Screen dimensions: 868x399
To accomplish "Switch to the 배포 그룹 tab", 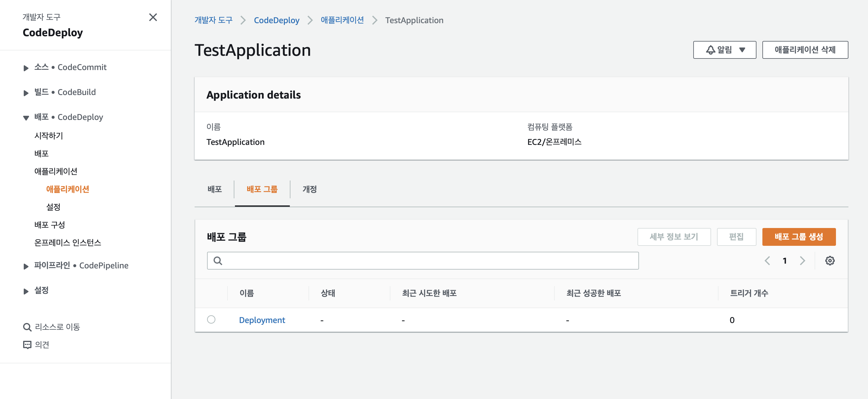I will pyautogui.click(x=262, y=189).
